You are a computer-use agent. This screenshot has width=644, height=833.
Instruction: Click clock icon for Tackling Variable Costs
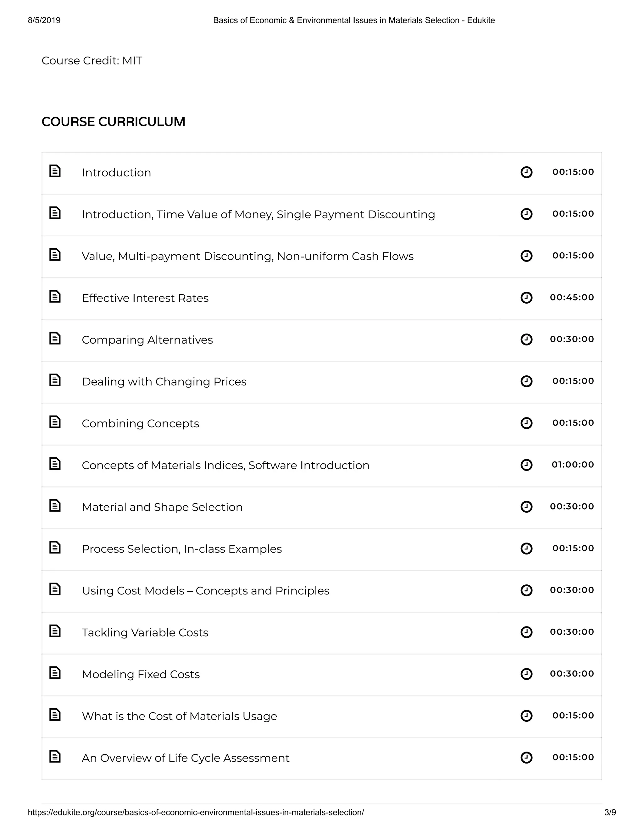pos(526,632)
